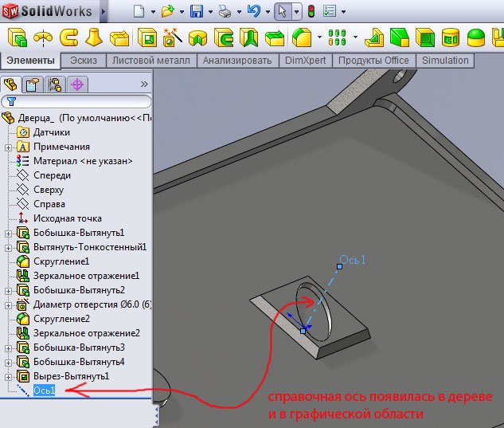Click the Hole Wizard feature icon
Screen dimensions: 504x428
[171, 37]
